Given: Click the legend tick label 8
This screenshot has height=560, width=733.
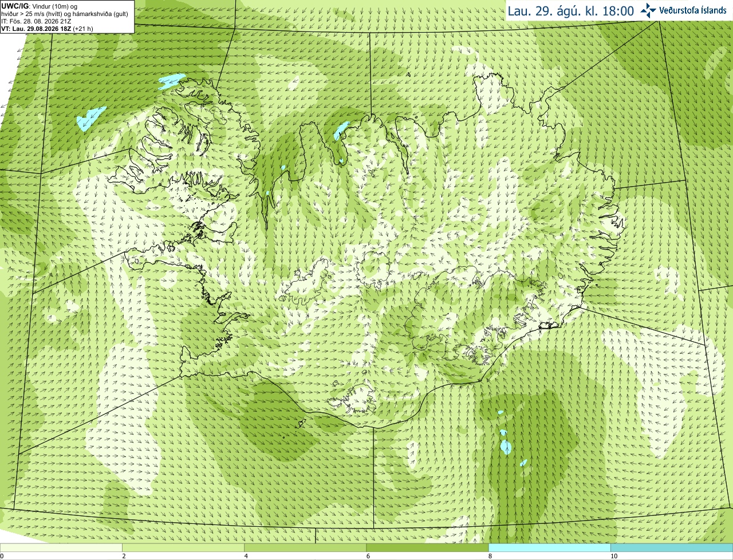Looking at the screenshot, I should (x=490, y=556).
